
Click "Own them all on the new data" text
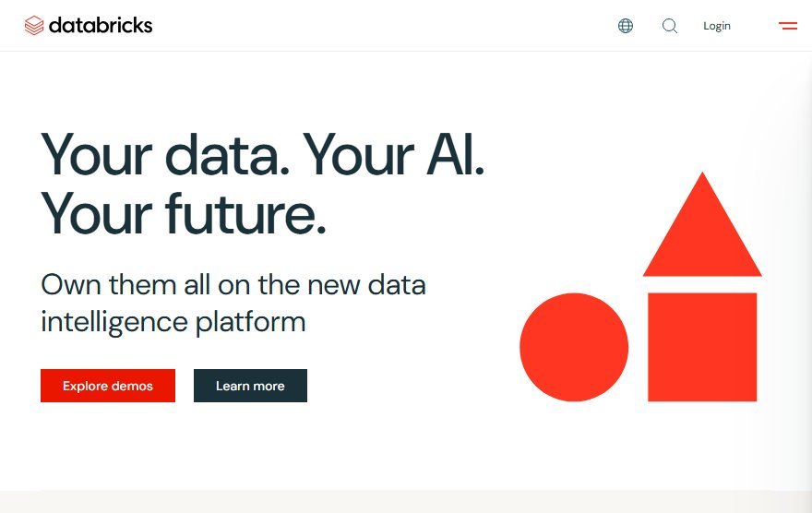pyautogui.click(x=233, y=285)
